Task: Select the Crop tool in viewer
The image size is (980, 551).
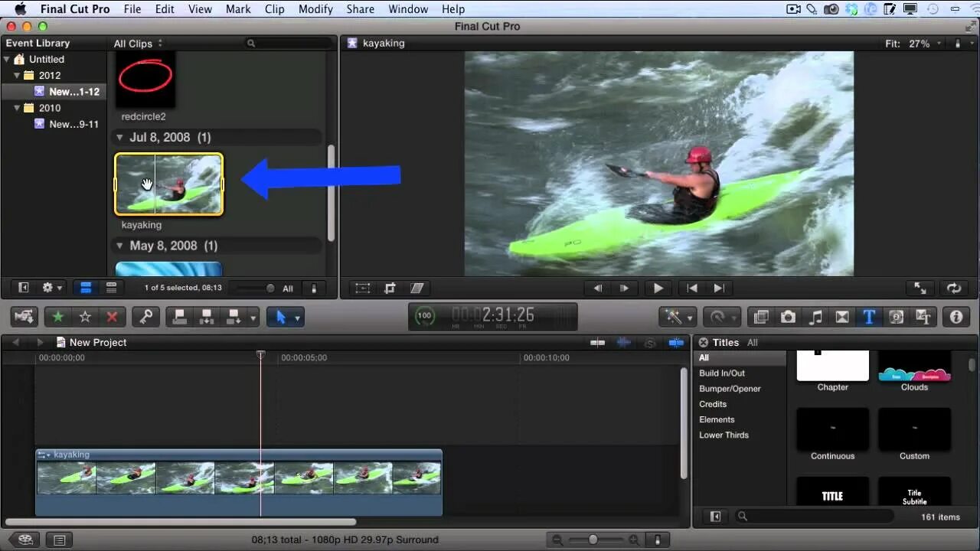Action: pos(390,289)
